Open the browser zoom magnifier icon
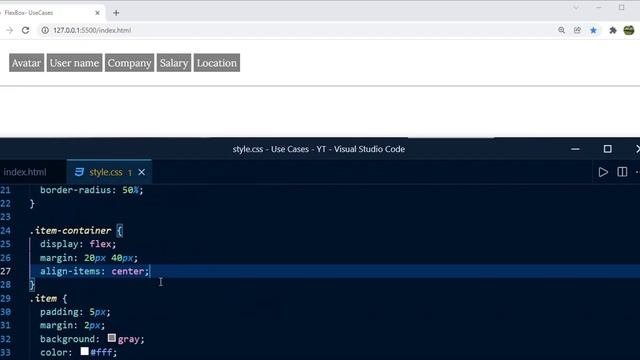 [x=562, y=30]
